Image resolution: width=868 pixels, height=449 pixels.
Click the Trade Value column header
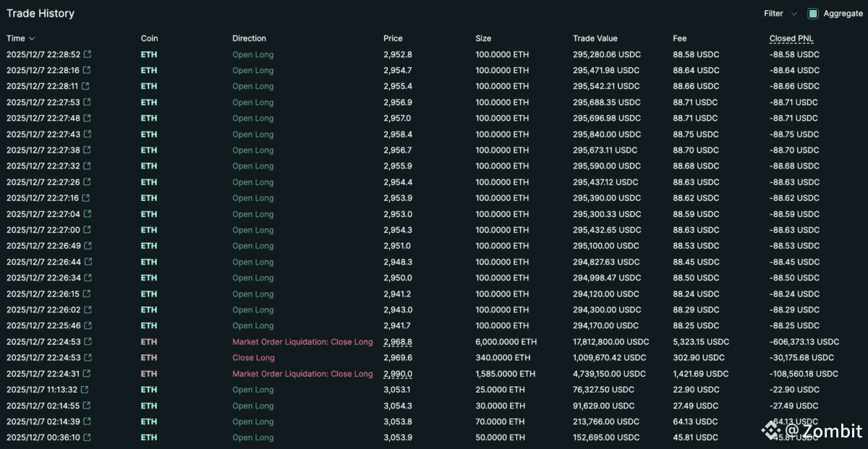(x=595, y=38)
